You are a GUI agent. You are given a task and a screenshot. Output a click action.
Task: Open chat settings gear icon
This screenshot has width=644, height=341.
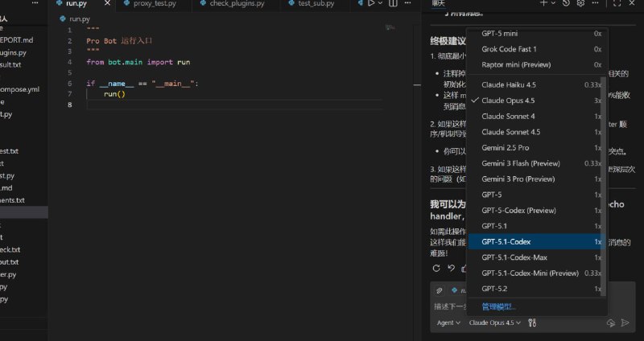point(580,3)
